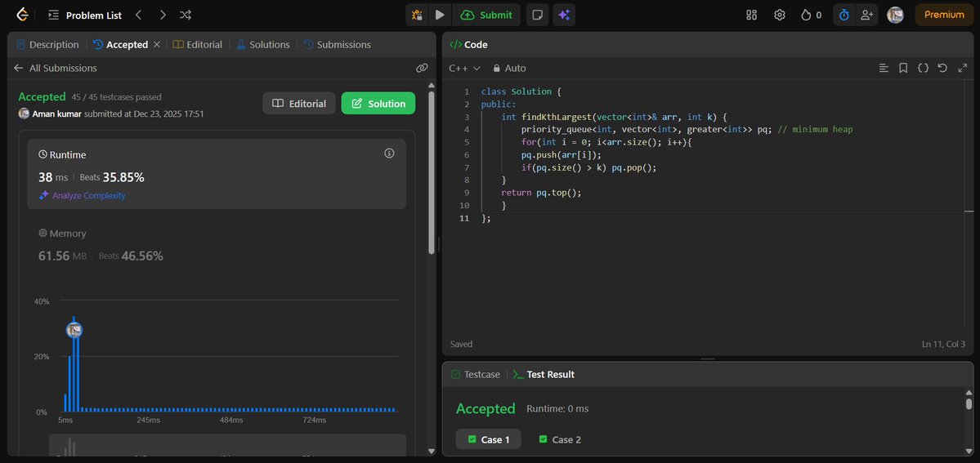
Task: Run the code with play button
Action: tap(440, 15)
